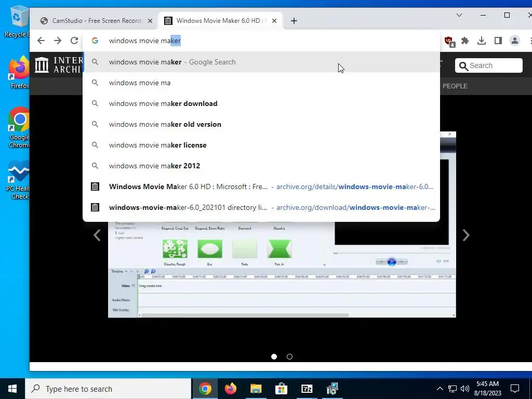Viewport: 532px width, 399px height.
Task: Choose the 'windows movie maker old version' suggestion
Action: click(261, 124)
